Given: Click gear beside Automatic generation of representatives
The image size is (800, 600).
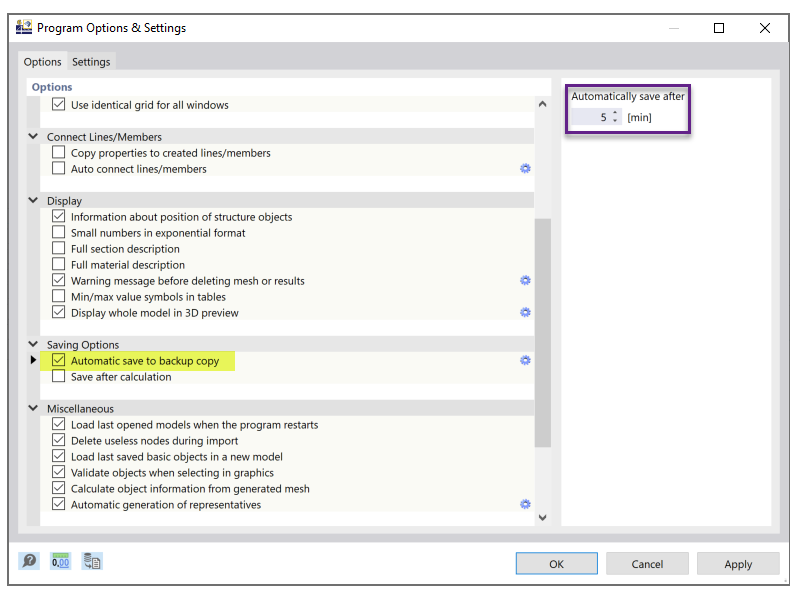Looking at the screenshot, I should point(524,504).
